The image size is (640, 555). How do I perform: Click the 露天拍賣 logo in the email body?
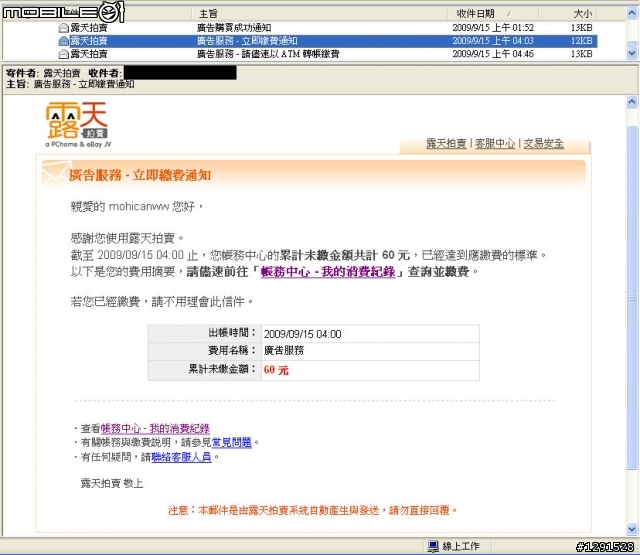77,124
